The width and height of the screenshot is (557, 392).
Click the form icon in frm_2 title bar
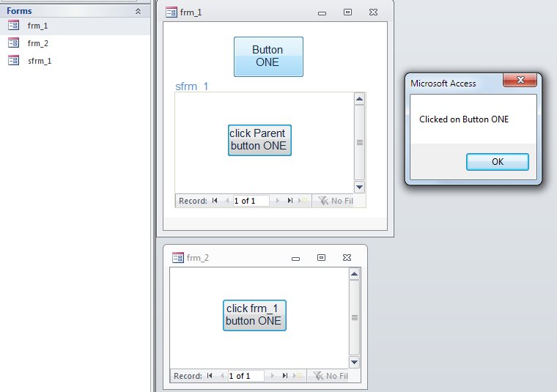(x=177, y=257)
